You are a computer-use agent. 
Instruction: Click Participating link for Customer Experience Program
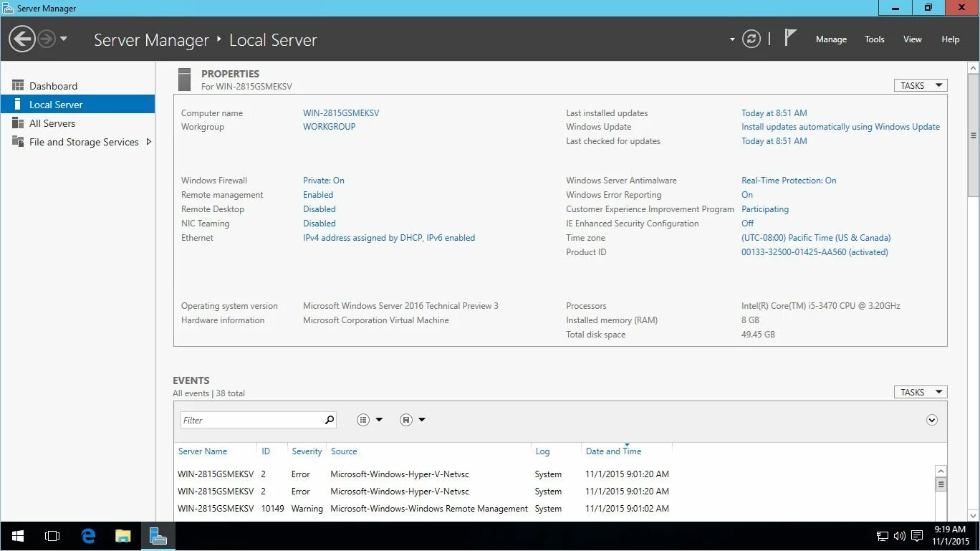[765, 209]
